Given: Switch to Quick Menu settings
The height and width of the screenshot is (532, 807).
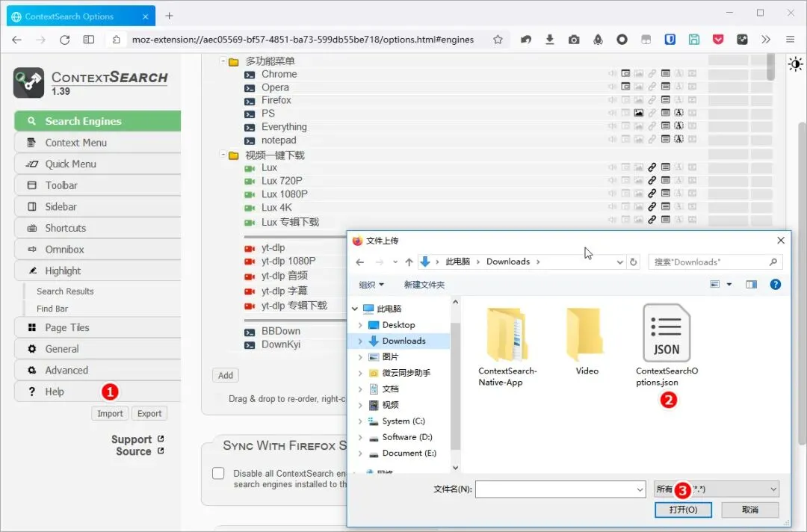Looking at the screenshot, I should click(98, 164).
